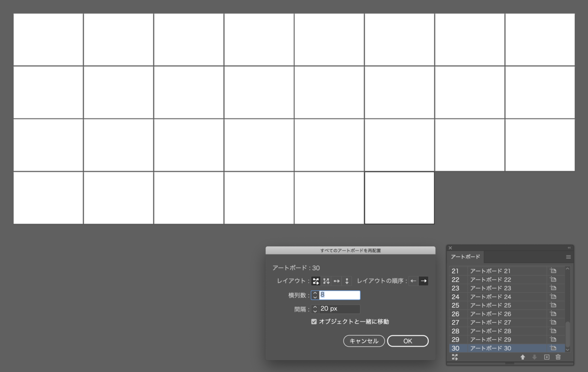Select the grid by column layout icon
Viewport: 588px width, 372px height.
pos(326,281)
